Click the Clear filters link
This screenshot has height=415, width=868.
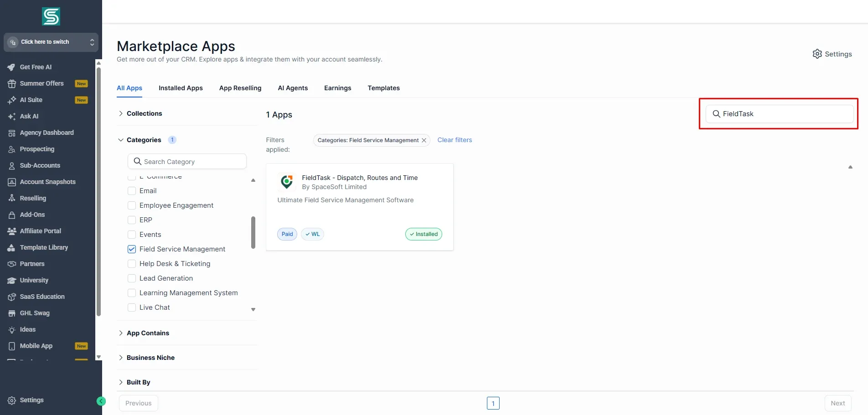click(x=455, y=140)
